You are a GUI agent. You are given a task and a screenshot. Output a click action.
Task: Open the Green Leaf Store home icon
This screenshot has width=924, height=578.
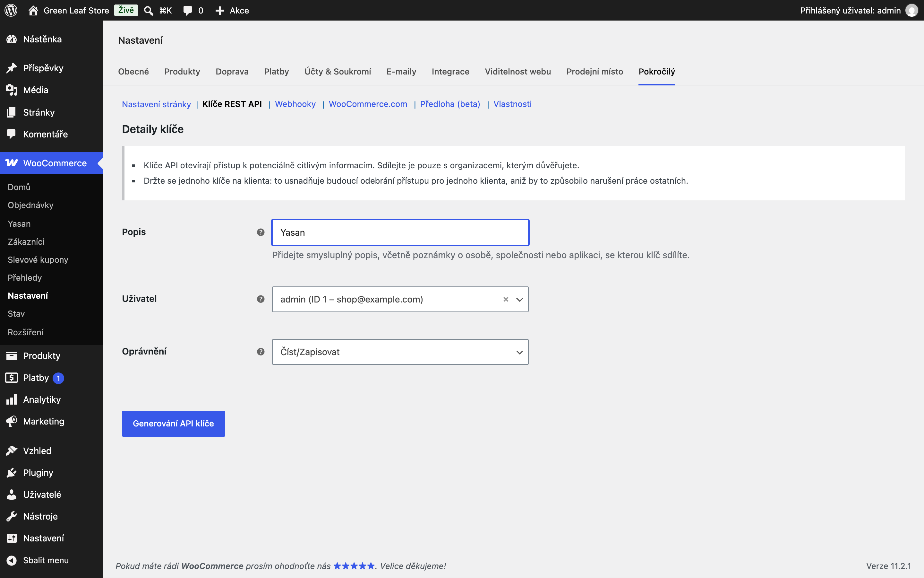33,10
